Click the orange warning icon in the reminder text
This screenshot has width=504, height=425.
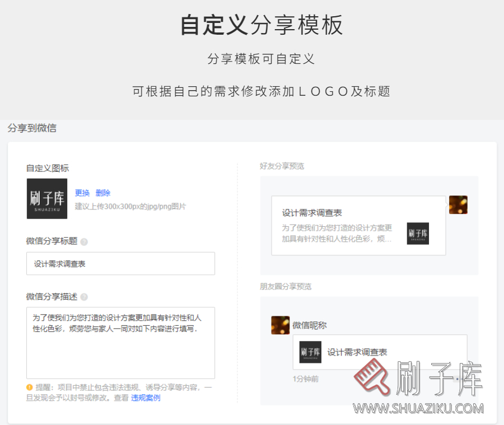tap(30, 387)
